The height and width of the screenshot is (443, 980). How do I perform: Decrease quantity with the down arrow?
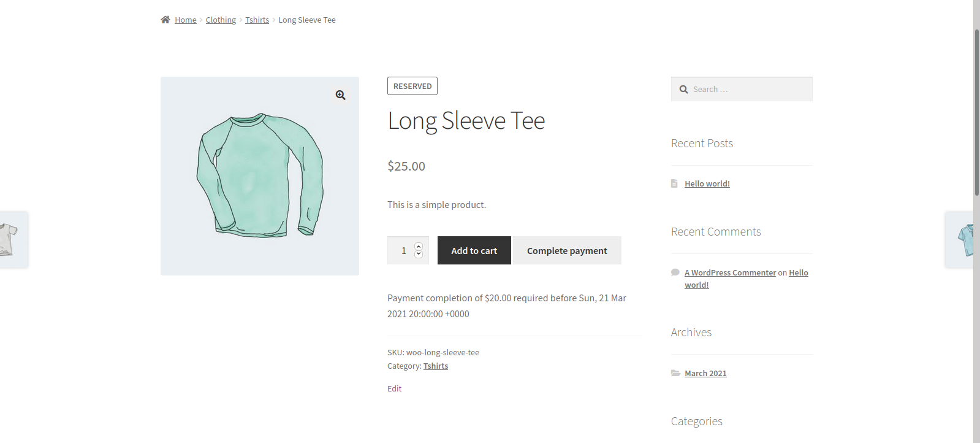pos(419,254)
